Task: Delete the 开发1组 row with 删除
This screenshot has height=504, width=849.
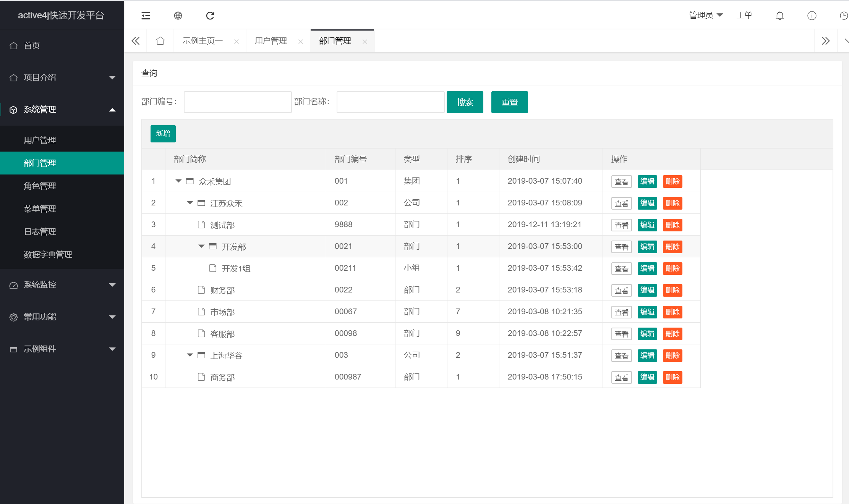Action: click(672, 268)
